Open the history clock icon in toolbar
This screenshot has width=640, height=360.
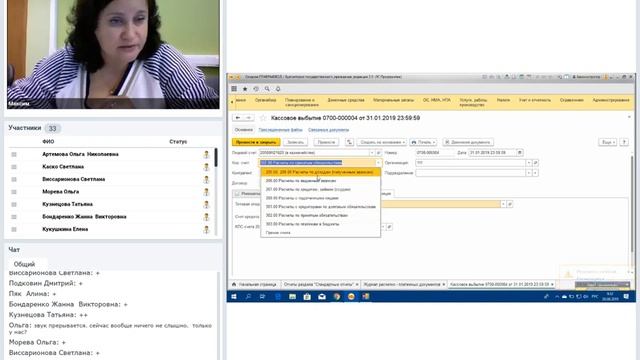(256, 89)
